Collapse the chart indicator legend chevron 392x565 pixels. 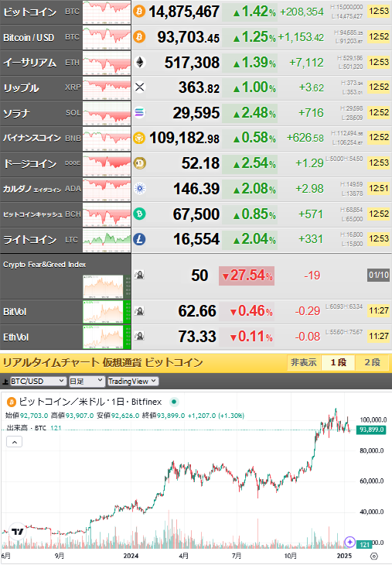pos(15,442)
